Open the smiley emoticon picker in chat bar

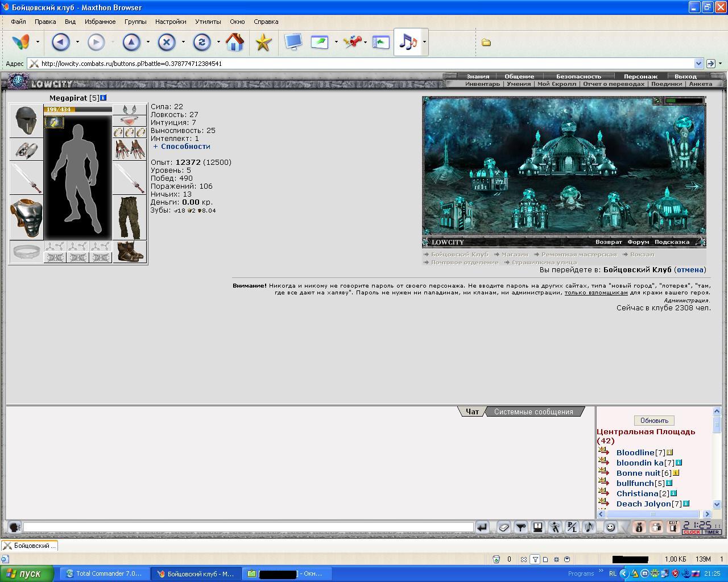tap(610, 527)
